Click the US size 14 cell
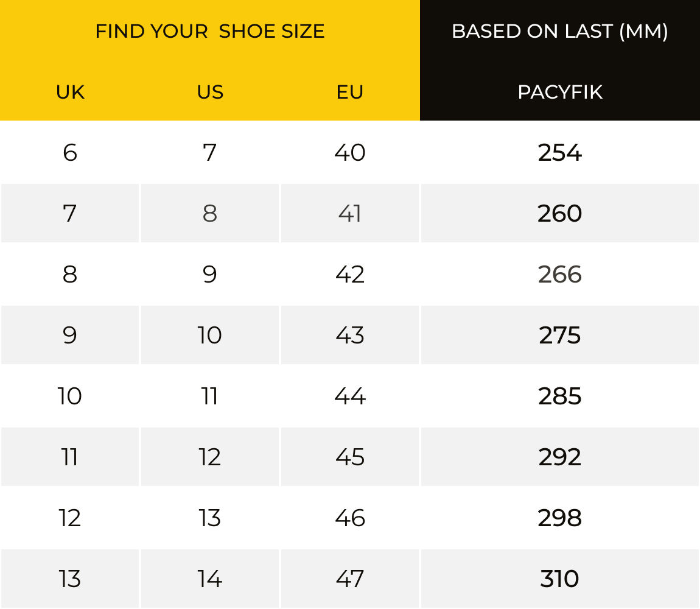The image size is (700, 609). point(210,579)
